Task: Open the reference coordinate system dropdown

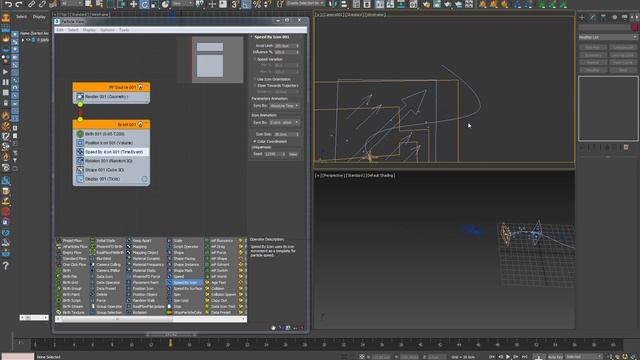Action: click(x=182, y=4)
